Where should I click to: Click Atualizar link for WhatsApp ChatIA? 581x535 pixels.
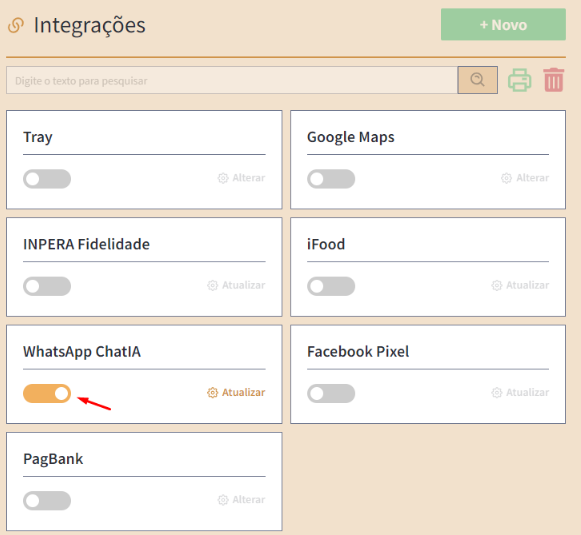click(243, 392)
